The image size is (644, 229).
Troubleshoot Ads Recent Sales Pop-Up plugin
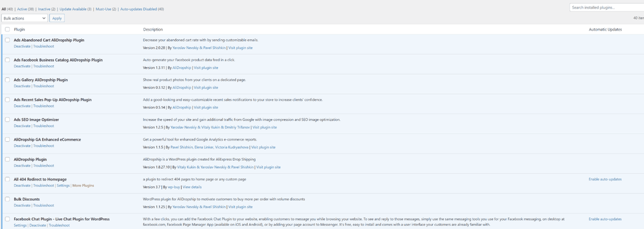click(44, 106)
